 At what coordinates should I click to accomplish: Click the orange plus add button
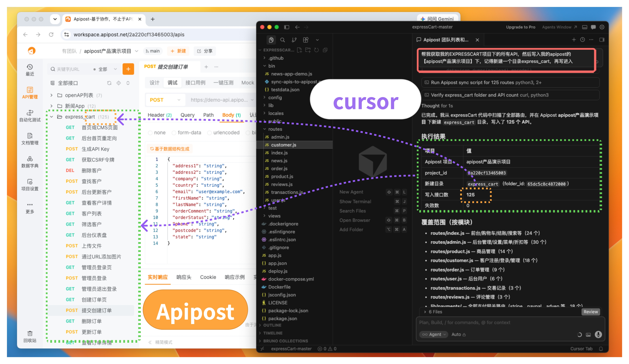(x=128, y=69)
